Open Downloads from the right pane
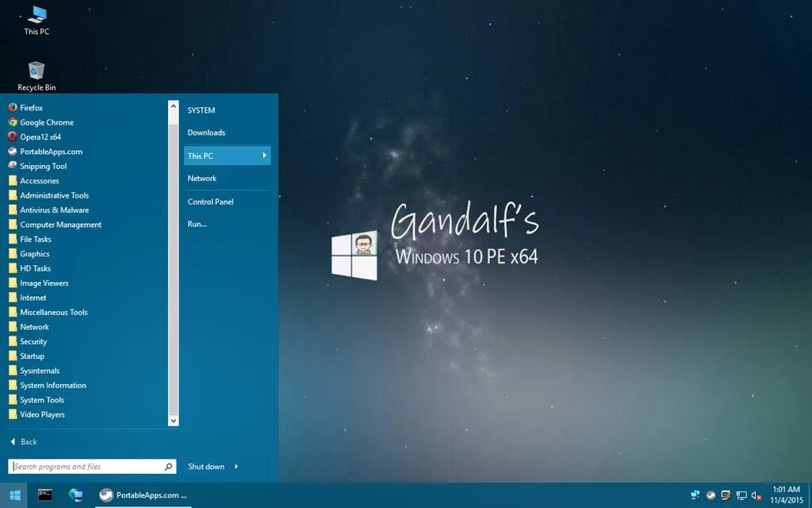The height and width of the screenshot is (508, 812). point(206,133)
